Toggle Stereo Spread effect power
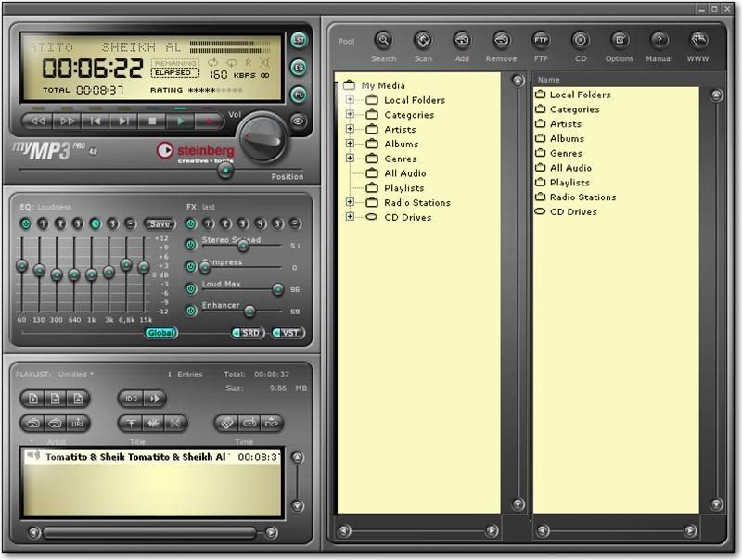Image resolution: width=742 pixels, height=560 pixels. (x=191, y=245)
